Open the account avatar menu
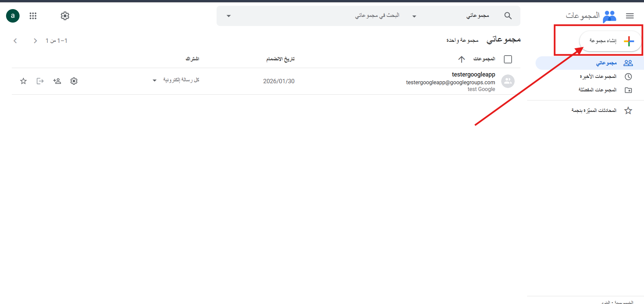644x304 pixels. click(13, 16)
